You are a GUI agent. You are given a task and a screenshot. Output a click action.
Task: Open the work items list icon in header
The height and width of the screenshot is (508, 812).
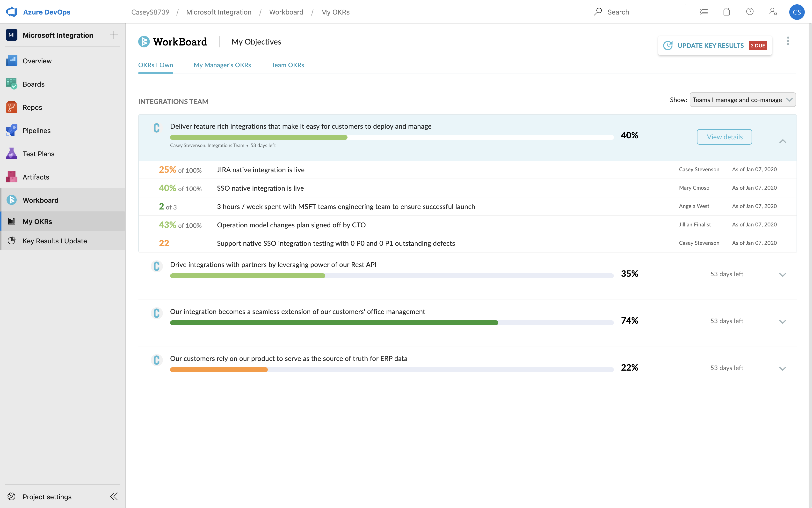(704, 12)
